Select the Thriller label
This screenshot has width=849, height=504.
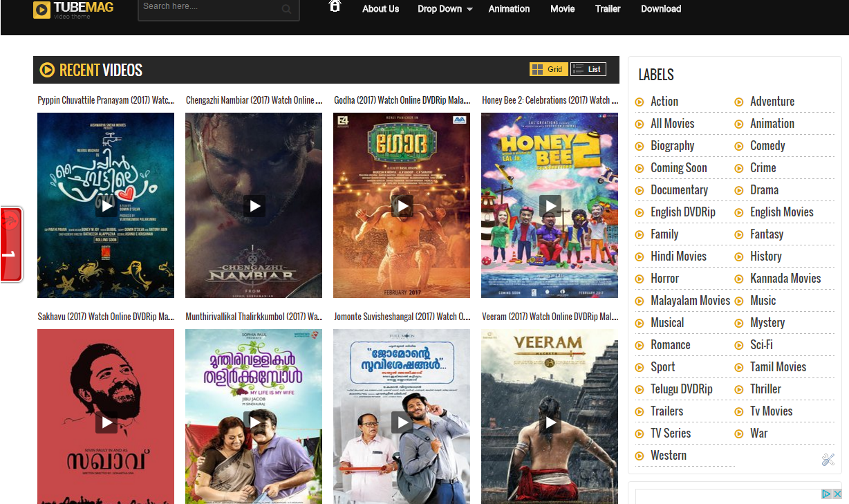click(766, 389)
